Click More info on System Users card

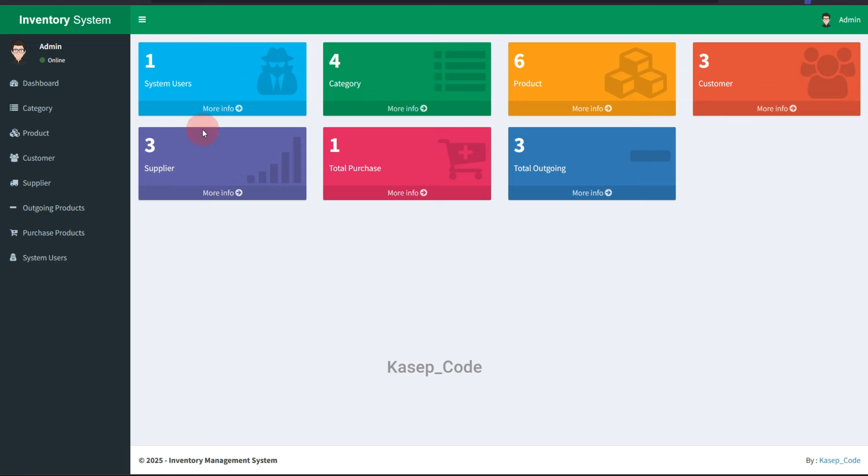tap(223, 108)
